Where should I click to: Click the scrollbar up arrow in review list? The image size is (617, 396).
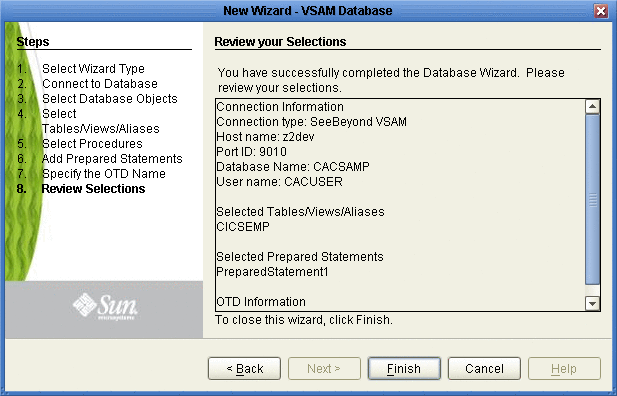pos(592,106)
